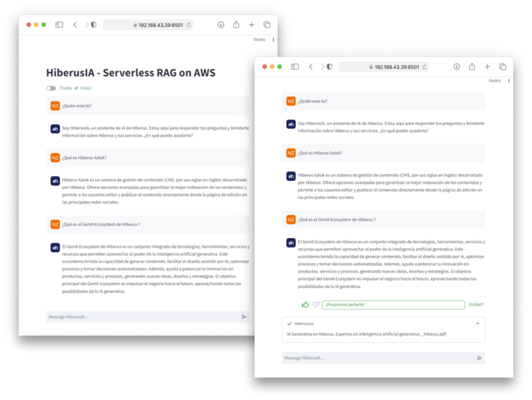Toggle the Thumbs/Faces switch in left window
The width and height of the screenshot is (532, 400).
[x=51, y=88]
